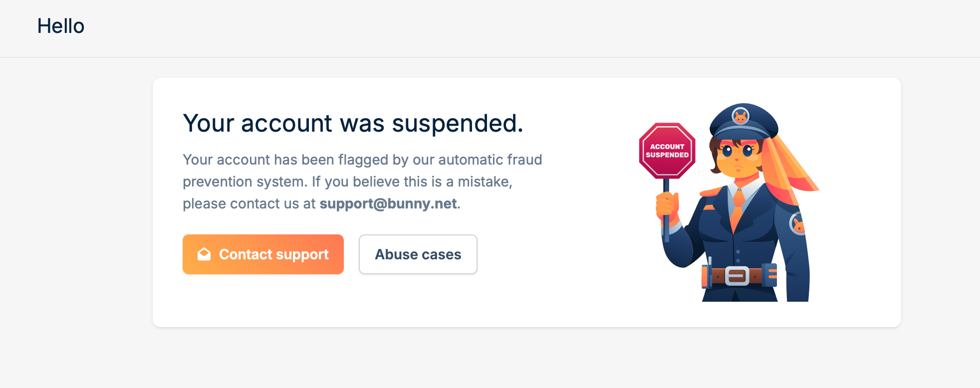Click the walkie-talkie on the officer's belt
This screenshot has height=388, width=980.
(707, 276)
